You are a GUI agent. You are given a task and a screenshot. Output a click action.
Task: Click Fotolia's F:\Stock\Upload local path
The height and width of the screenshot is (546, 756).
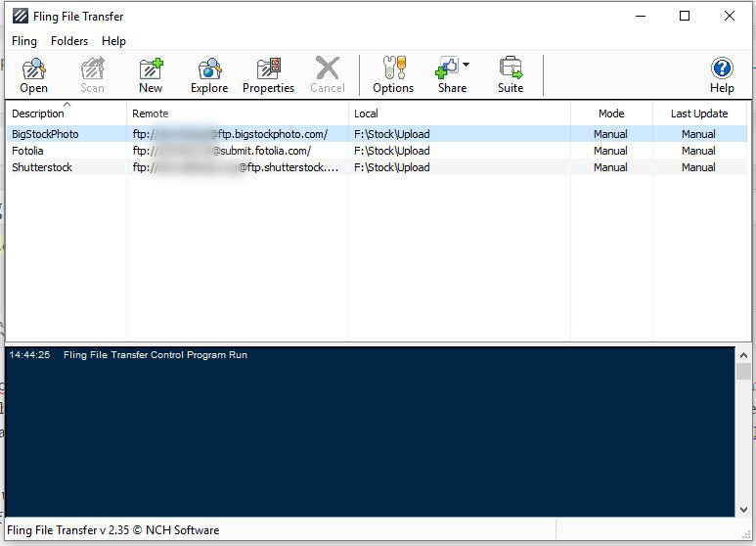pyautogui.click(x=391, y=151)
